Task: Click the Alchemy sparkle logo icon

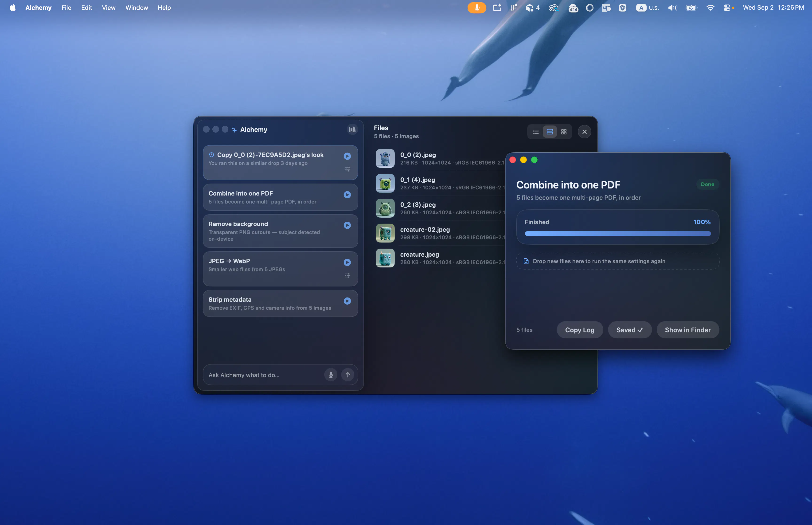Action: [234, 129]
